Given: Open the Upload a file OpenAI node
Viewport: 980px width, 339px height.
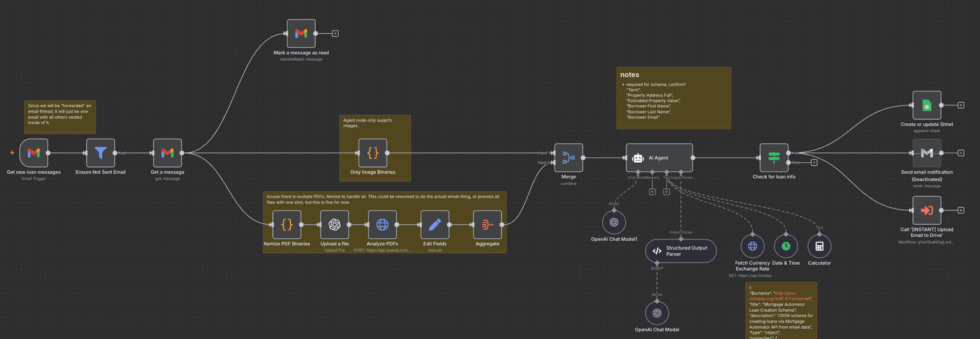Looking at the screenshot, I should click(334, 225).
